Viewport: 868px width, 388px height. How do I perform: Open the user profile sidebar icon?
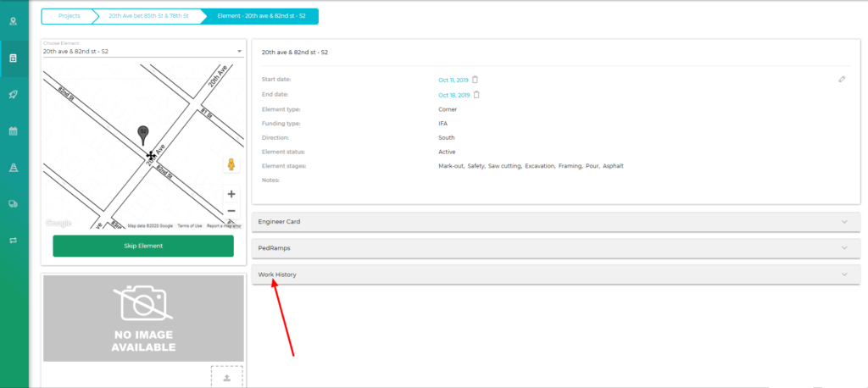point(14,21)
